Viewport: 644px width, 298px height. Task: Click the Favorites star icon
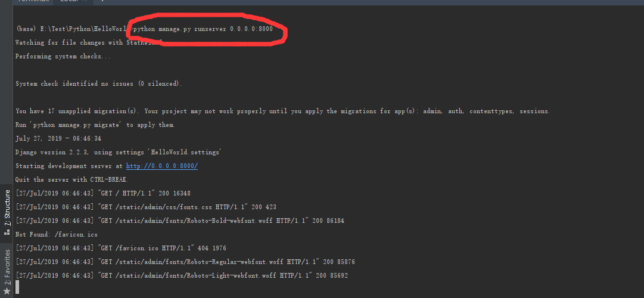(7, 291)
